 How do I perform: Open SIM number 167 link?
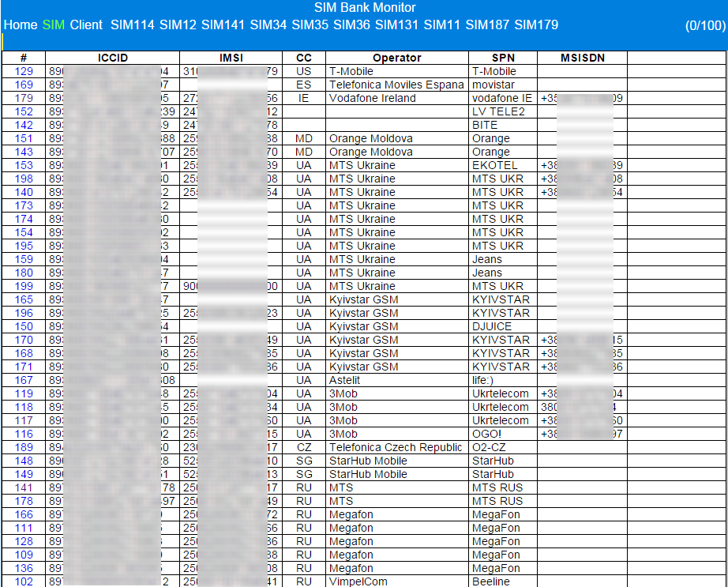(24, 380)
